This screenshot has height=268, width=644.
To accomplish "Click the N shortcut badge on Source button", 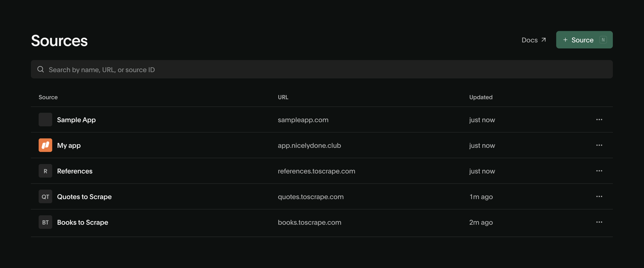I will point(603,40).
